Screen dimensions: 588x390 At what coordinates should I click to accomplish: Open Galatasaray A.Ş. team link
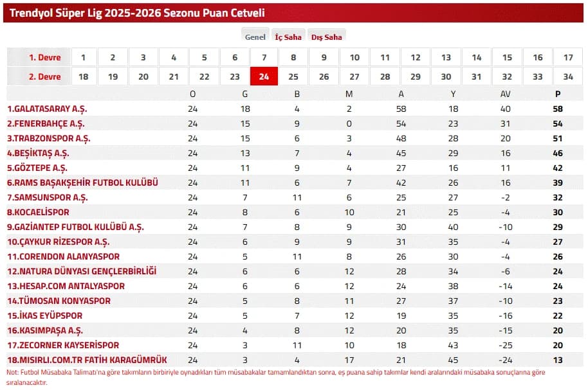47,109
